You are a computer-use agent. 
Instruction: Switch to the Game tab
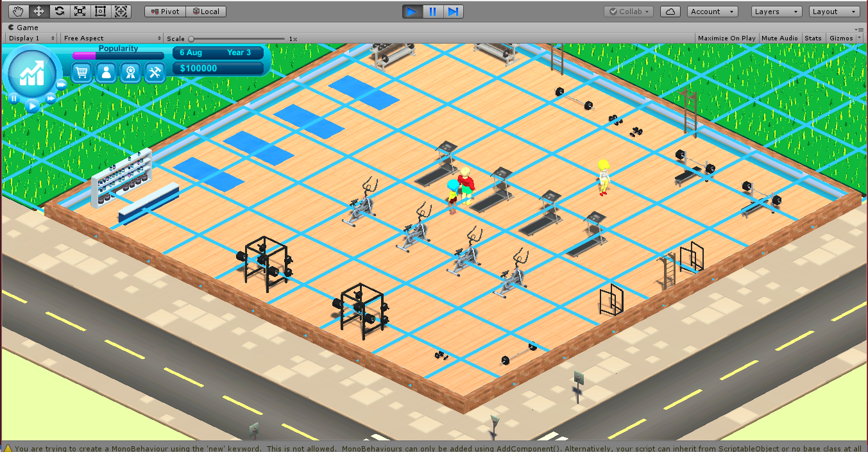[x=24, y=27]
